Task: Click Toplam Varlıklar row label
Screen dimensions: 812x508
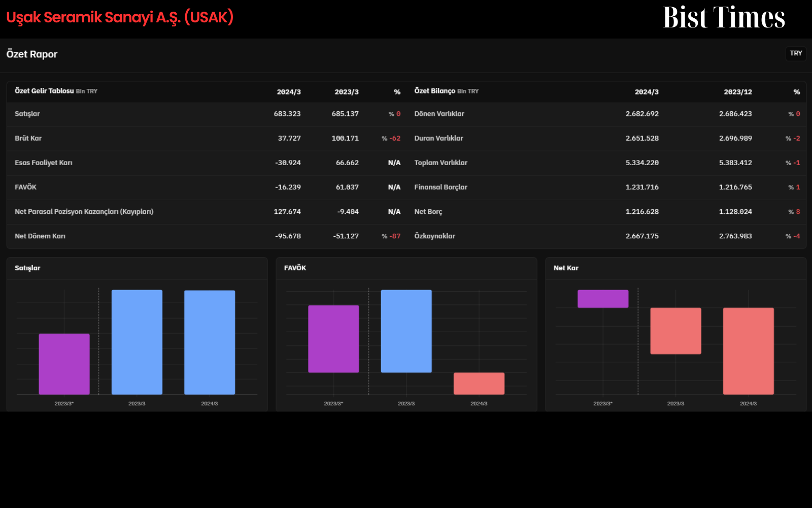Action: pos(441,163)
